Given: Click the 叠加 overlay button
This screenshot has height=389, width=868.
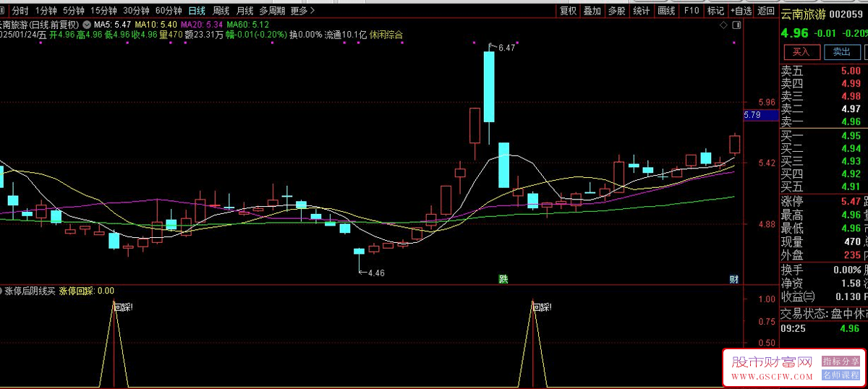Looking at the screenshot, I should 592,11.
